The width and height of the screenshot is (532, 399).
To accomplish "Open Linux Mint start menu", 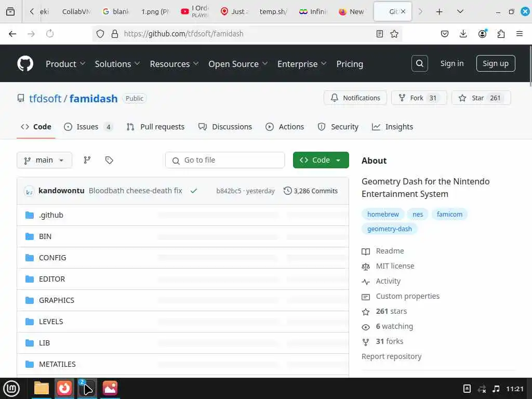I will [11, 388].
